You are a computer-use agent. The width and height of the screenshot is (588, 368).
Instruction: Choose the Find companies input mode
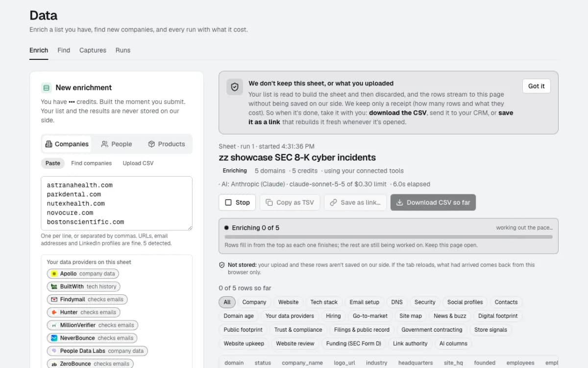tap(91, 163)
